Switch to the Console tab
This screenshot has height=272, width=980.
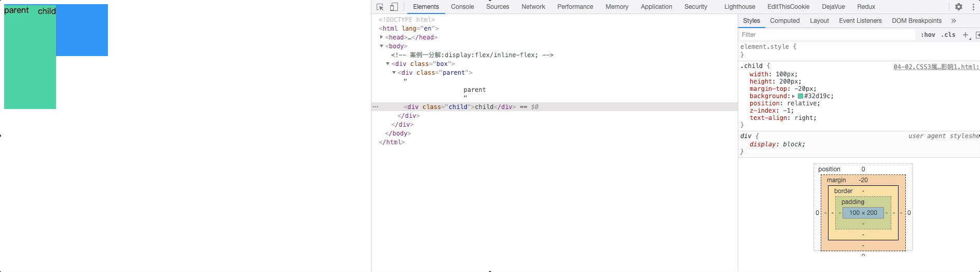[462, 7]
